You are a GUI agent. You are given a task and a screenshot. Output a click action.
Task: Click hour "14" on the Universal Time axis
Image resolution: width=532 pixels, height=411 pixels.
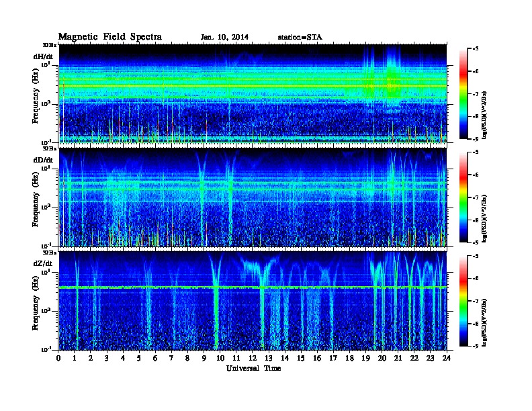click(x=285, y=358)
